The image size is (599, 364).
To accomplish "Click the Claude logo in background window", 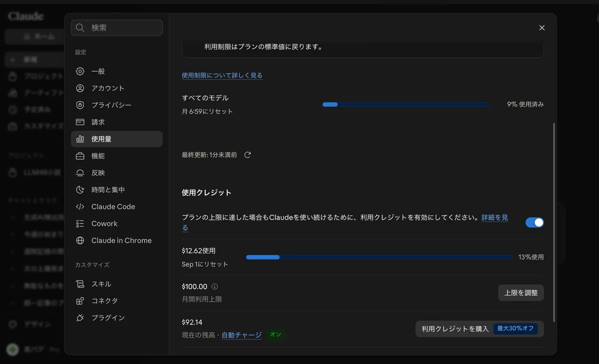I will pyautogui.click(x=25, y=16).
